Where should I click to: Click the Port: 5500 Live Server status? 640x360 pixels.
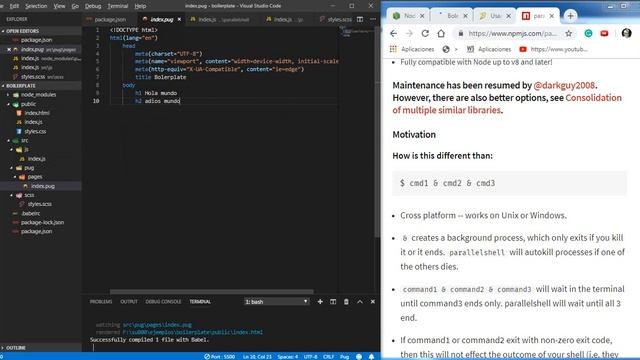coord(220,356)
